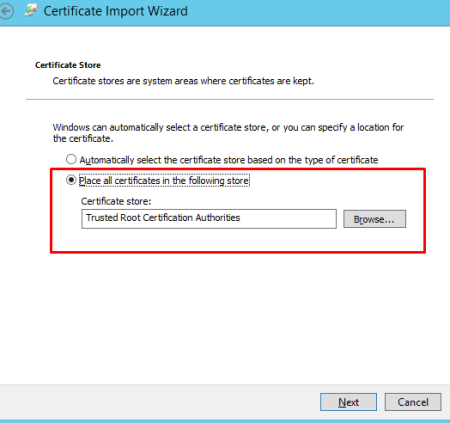450x423 pixels.
Task: Select Place all certificates in following store radio
Action: point(71,180)
